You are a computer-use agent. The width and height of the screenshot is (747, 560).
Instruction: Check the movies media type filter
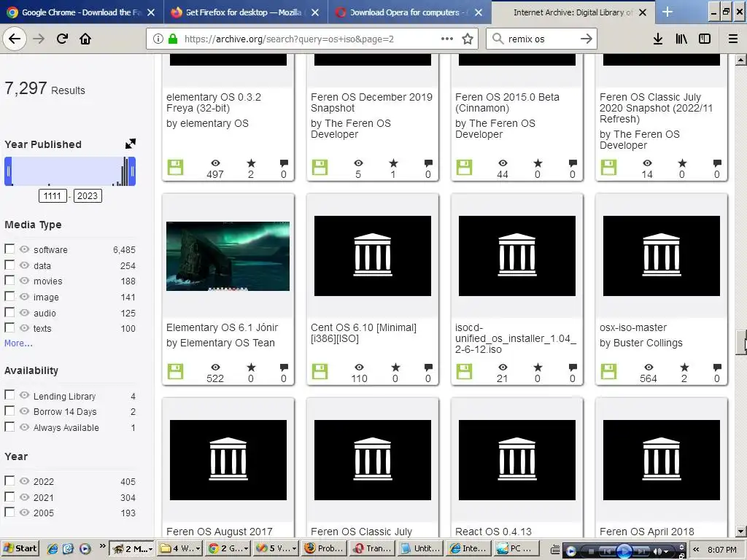[x=9, y=280]
